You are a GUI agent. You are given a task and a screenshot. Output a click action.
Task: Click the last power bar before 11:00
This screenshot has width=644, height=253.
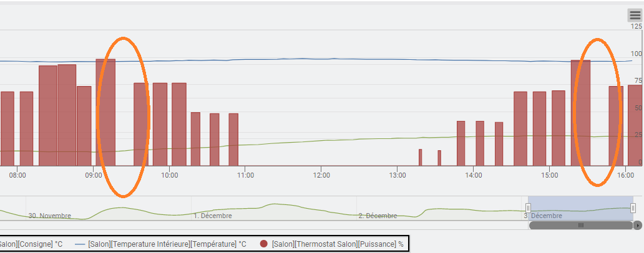click(x=233, y=140)
